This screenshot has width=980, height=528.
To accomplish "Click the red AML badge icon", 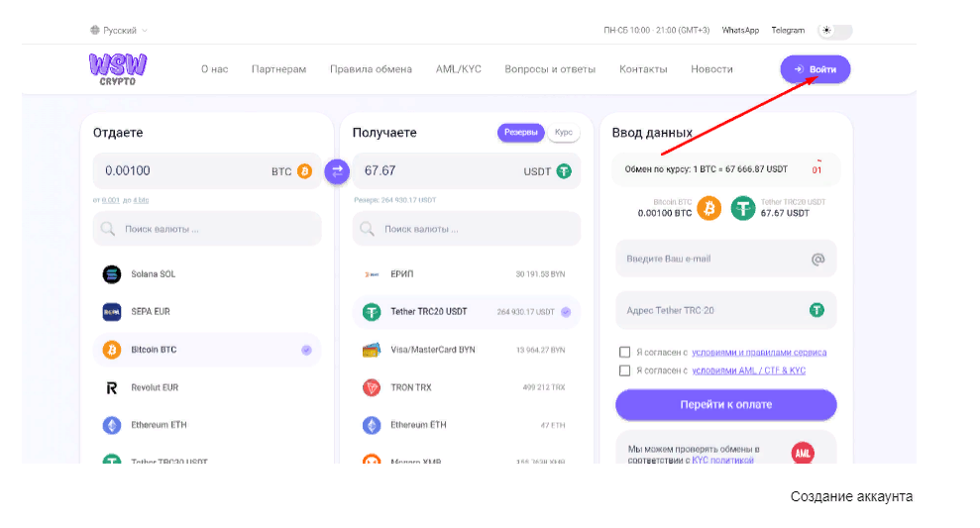I will [x=803, y=454].
